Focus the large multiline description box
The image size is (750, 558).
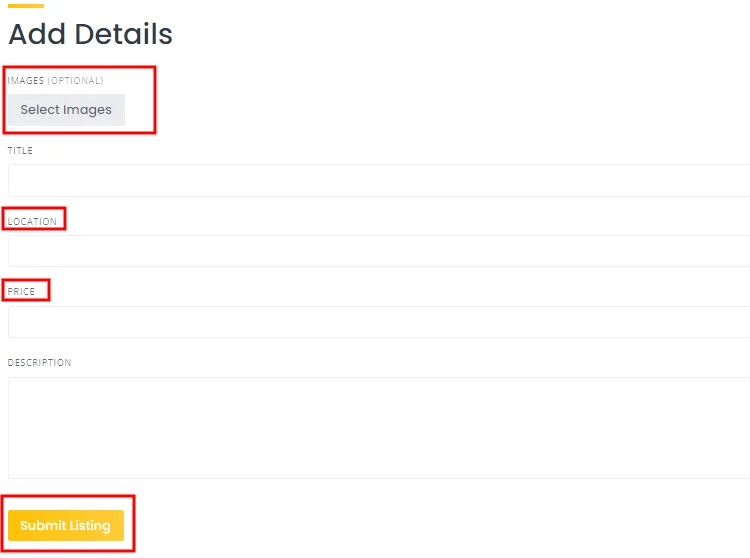tap(378, 427)
